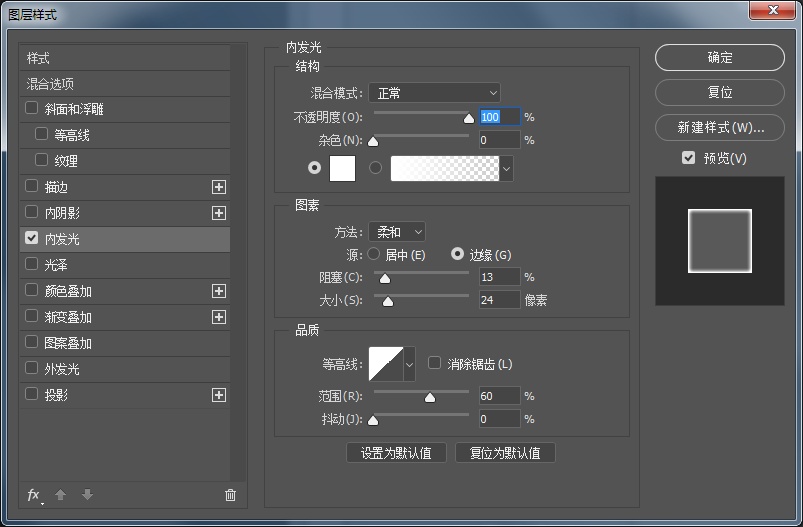The height and width of the screenshot is (527, 803).
Task: Click the 新建样式(W)... button
Action: (720, 127)
